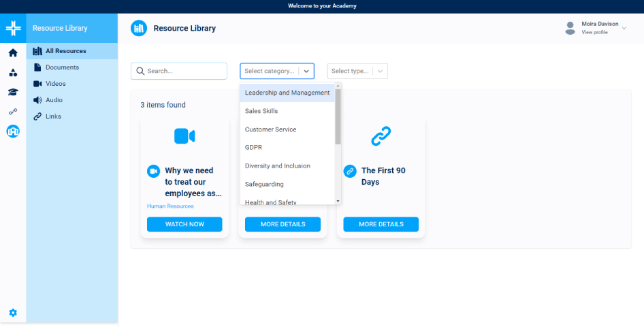Click the Home icon in left rail
The width and height of the screenshot is (644, 327).
point(13,53)
